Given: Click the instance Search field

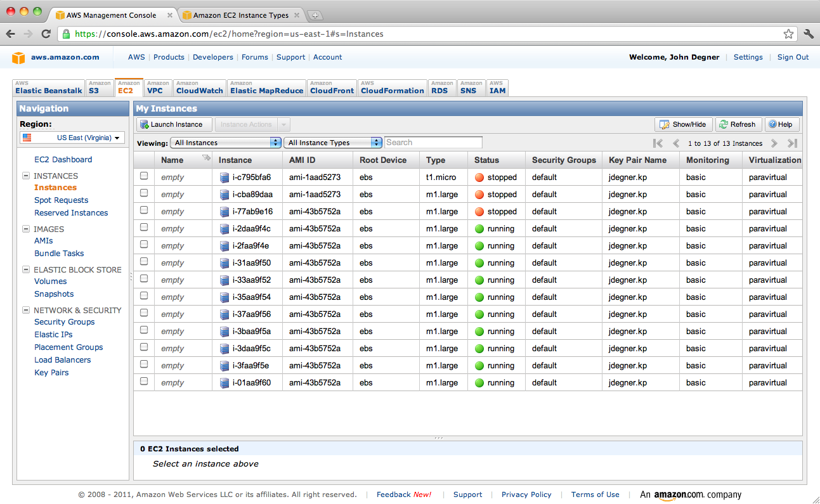Looking at the screenshot, I should pyautogui.click(x=433, y=143).
